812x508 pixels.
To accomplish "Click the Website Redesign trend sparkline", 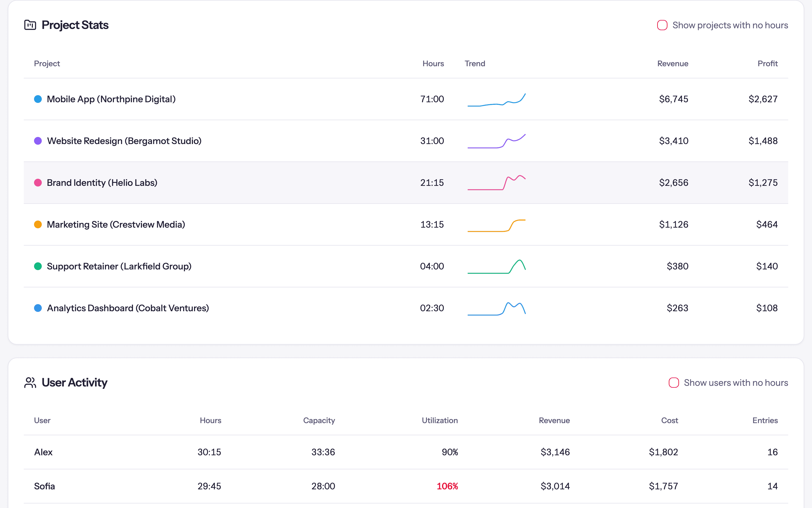I will (x=497, y=141).
